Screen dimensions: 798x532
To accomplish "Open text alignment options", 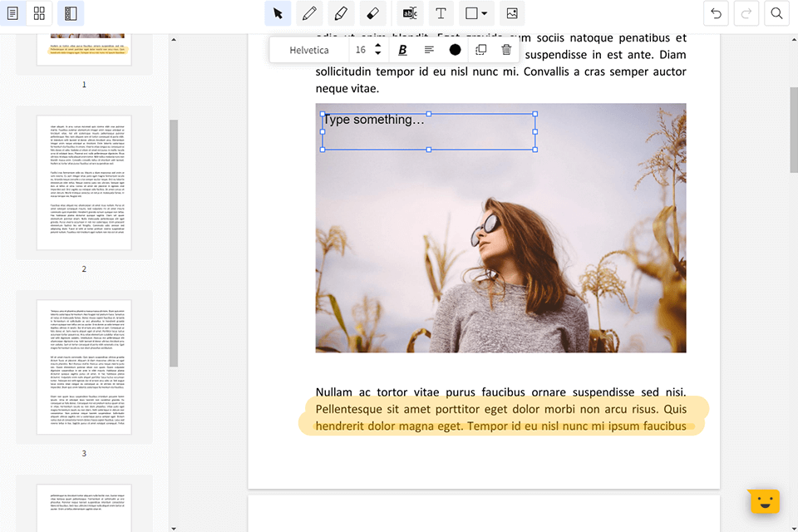I will click(x=429, y=50).
